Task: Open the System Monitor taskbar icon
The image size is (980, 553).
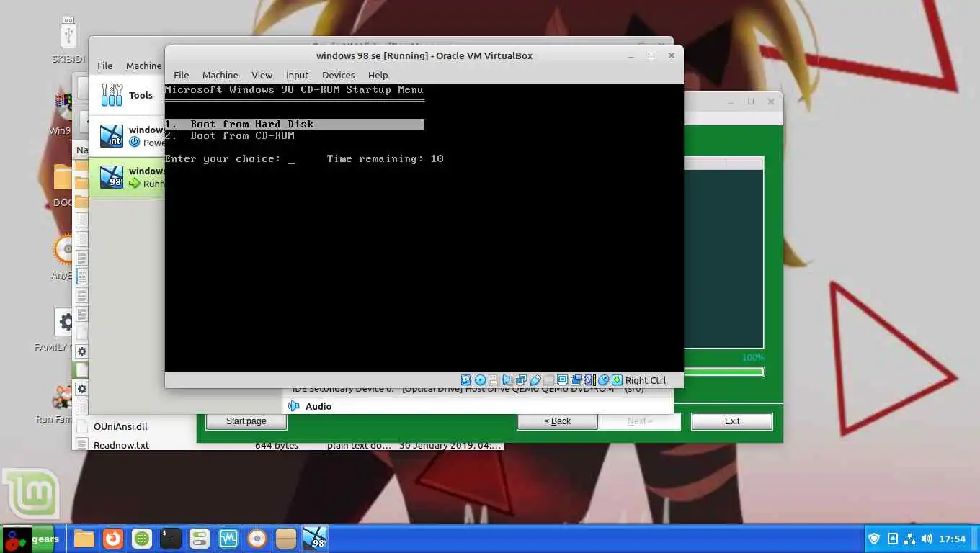Action: coord(228,539)
